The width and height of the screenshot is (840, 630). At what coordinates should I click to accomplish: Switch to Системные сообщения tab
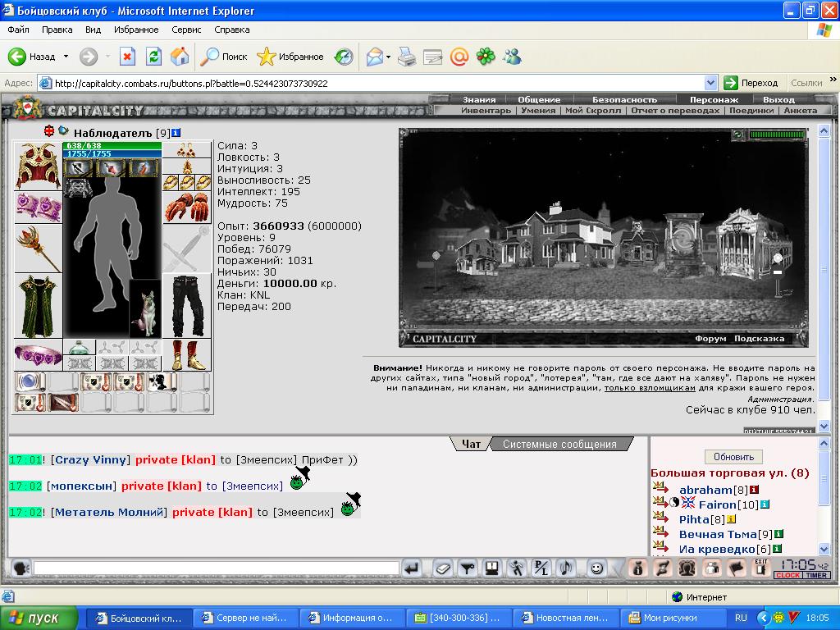tap(559, 444)
